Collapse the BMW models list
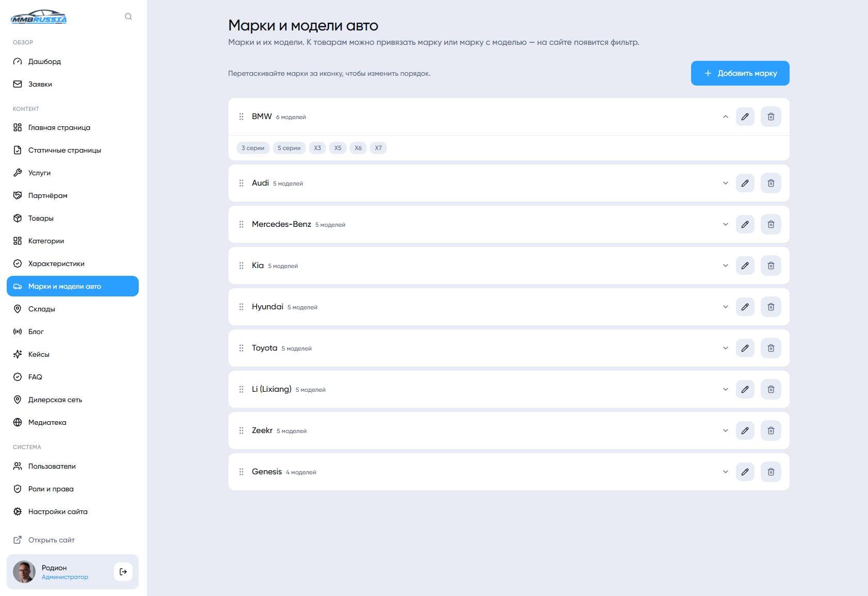868x596 pixels. tap(726, 117)
